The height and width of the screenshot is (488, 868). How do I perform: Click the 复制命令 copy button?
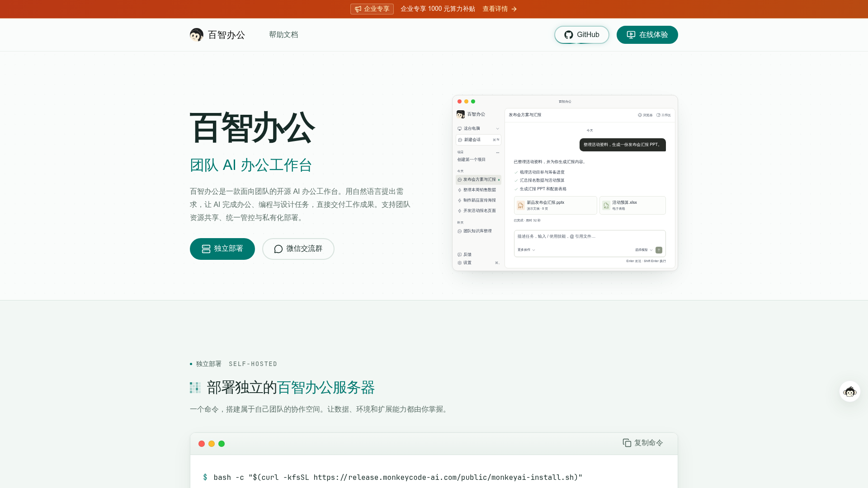643,443
